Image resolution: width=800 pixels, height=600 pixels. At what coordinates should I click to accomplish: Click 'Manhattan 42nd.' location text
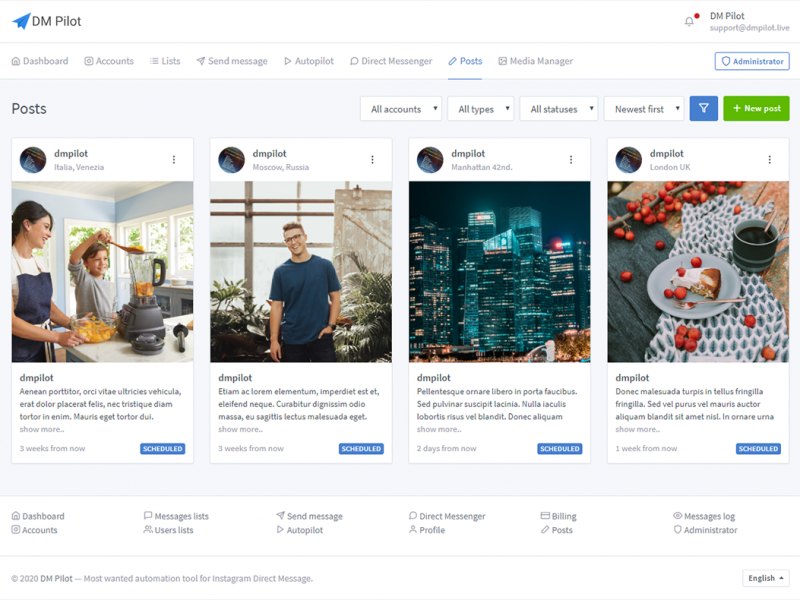click(482, 167)
